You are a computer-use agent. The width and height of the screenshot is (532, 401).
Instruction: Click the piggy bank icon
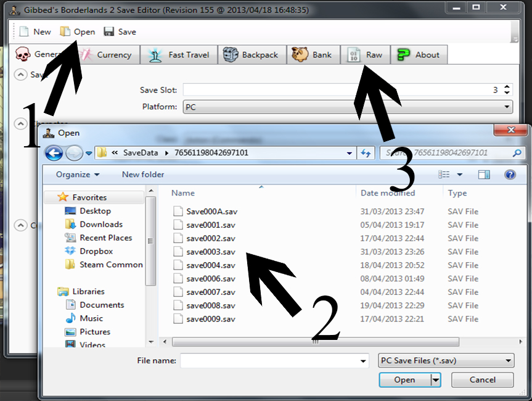(x=300, y=55)
